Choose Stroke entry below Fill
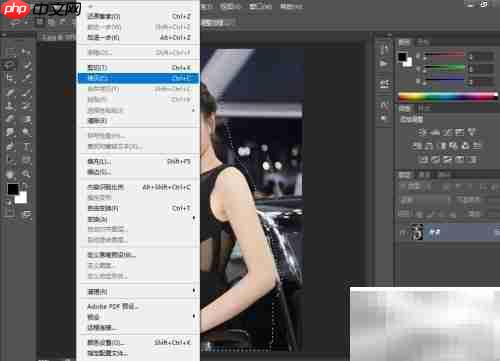 tap(138, 172)
